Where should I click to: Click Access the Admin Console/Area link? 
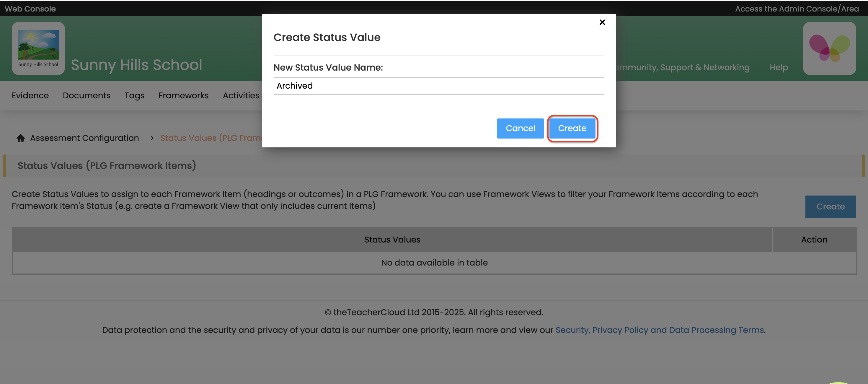click(797, 9)
